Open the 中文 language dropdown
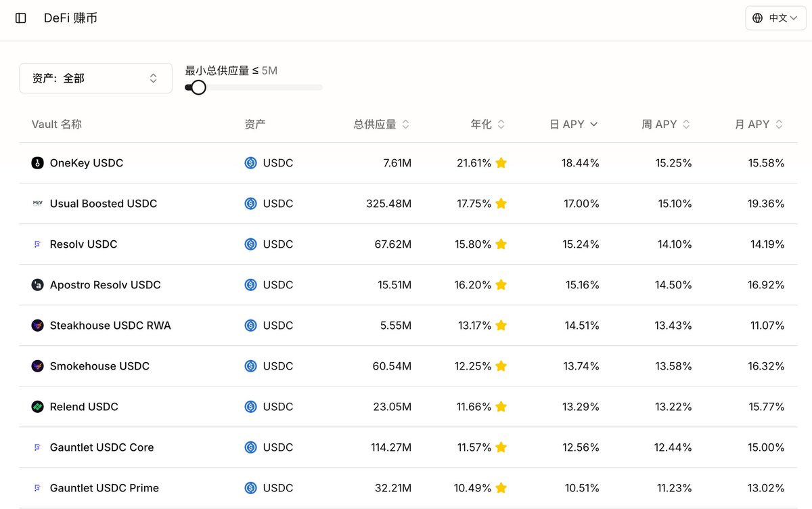Viewport: 812px width, 509px height. click(x=775, y=18)
